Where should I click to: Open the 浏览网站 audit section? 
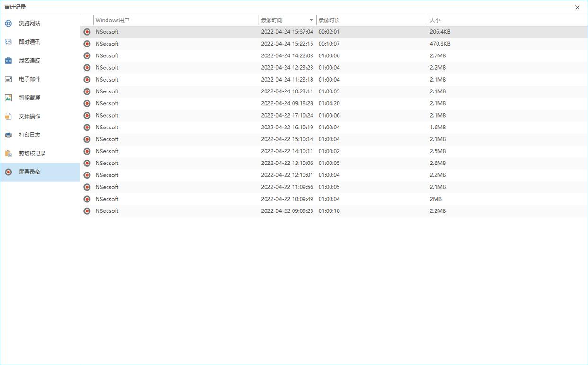click(x=30, y=23)
